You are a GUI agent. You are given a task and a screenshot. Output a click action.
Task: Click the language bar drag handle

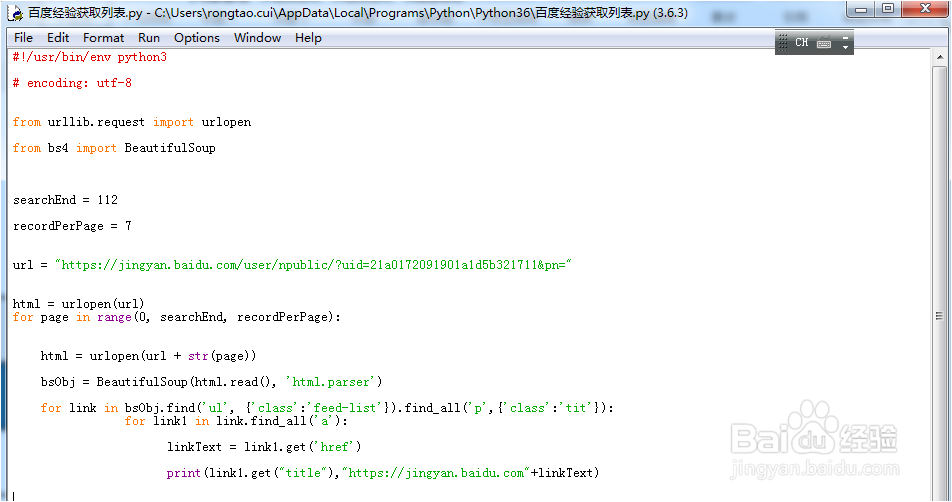coord(783,42)
